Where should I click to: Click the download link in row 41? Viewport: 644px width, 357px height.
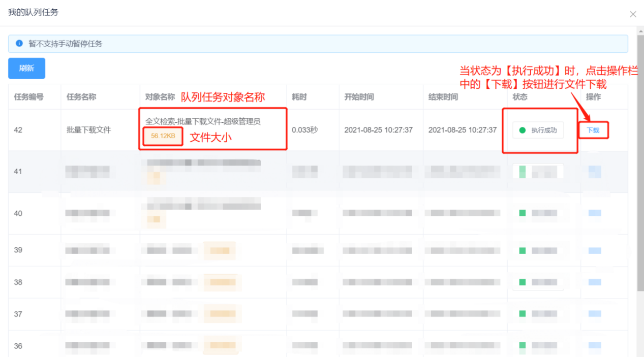[x=594, y=172]
